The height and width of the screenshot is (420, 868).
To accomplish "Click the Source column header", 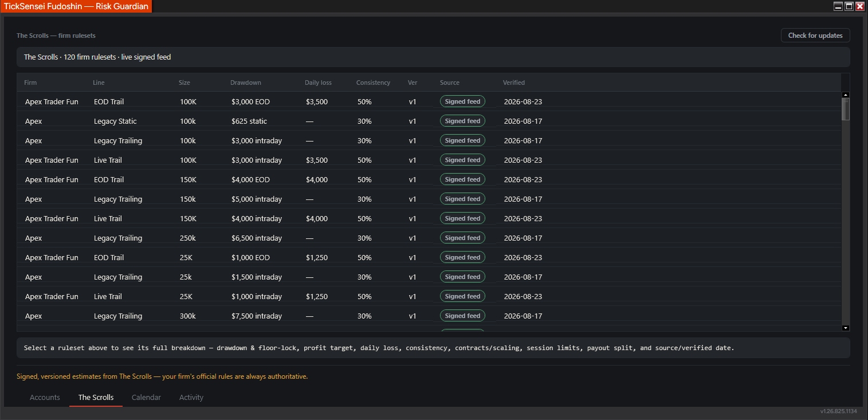I will (x=450, y=83).
